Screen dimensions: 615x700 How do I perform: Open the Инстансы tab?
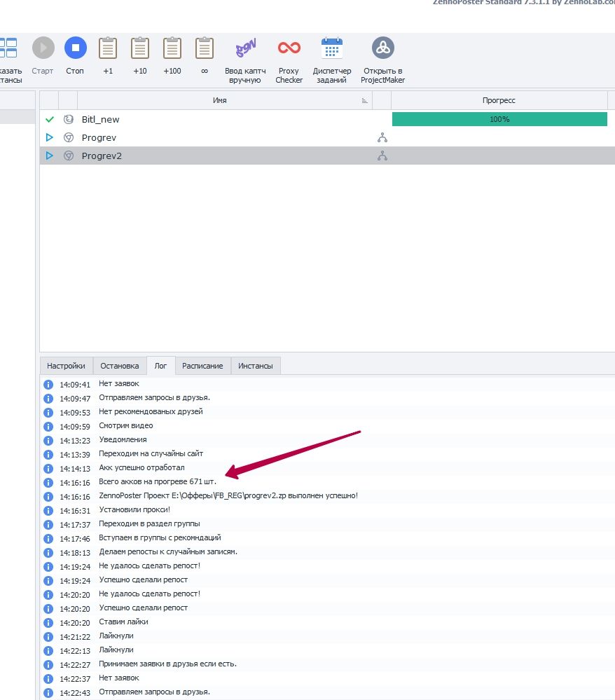tap(255, 366)
